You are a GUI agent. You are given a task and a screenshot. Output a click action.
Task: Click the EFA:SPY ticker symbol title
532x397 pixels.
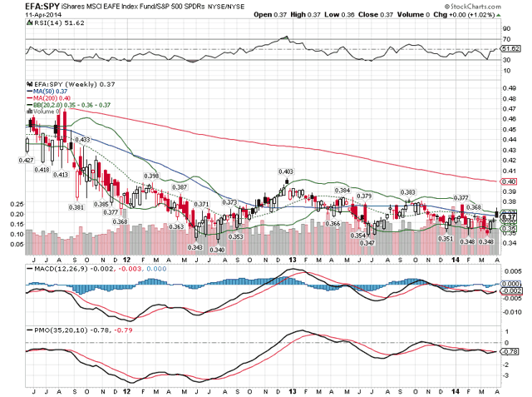pos(42,6)
